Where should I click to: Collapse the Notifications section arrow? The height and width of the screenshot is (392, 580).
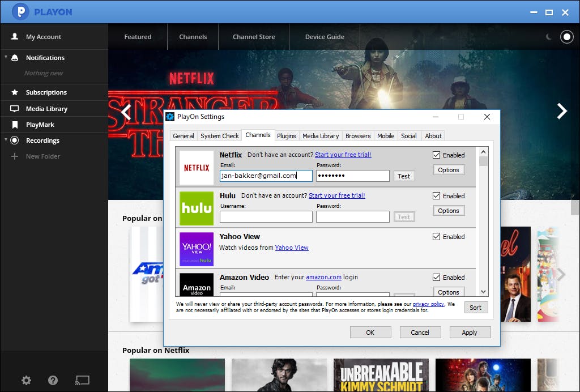click(6, 57)
